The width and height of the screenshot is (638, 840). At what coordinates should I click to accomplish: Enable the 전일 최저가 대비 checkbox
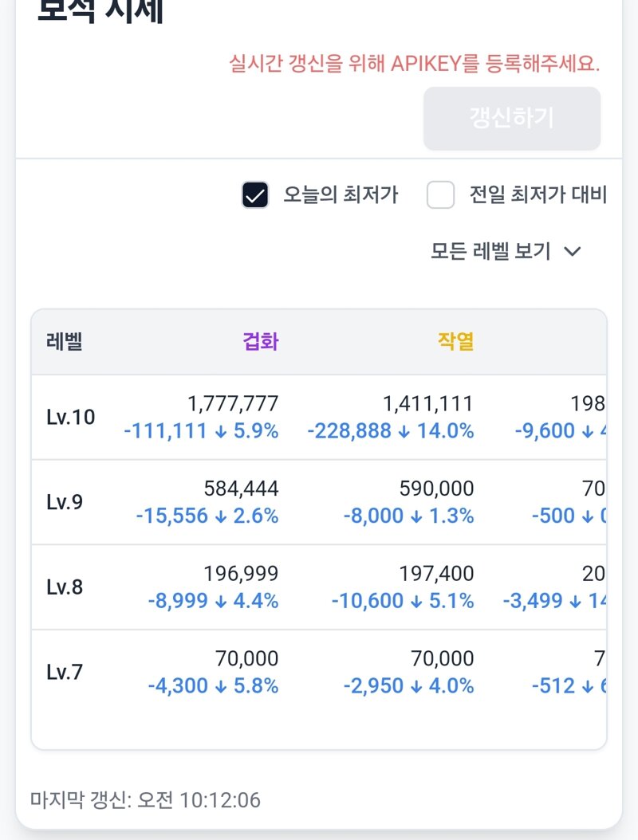(440, 194)
